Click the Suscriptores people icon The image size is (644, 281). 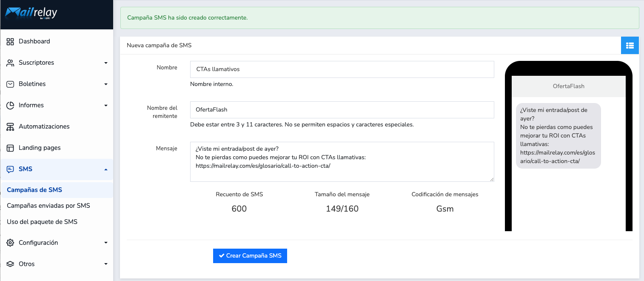click(x=10, y=63)
